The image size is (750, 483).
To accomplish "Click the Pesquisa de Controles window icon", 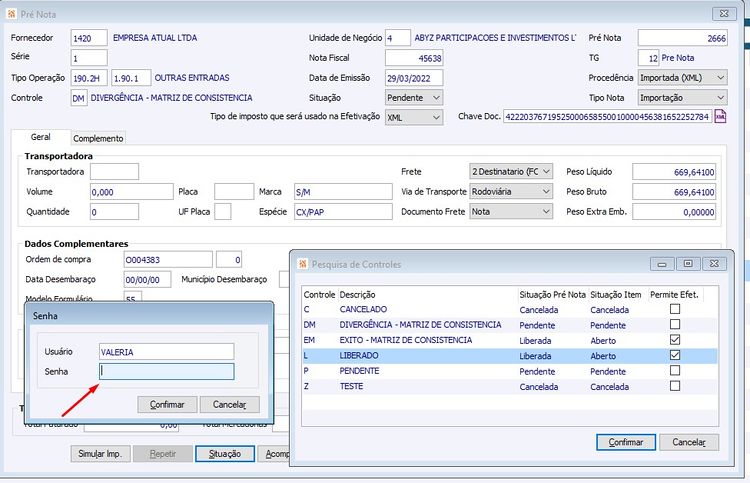I will (x=300, y=264).
